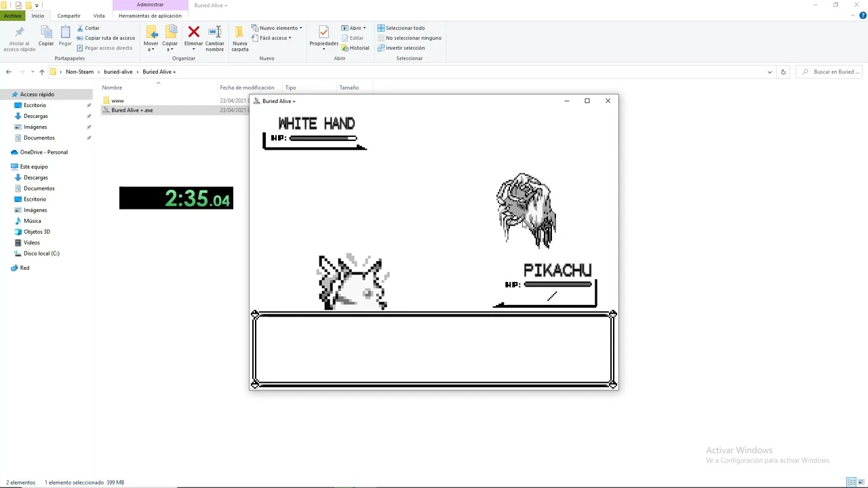The width and height of the screenshot is (868, 488).
Task: Open Objetos 3D under Este equipo
Action: [37, 232]
